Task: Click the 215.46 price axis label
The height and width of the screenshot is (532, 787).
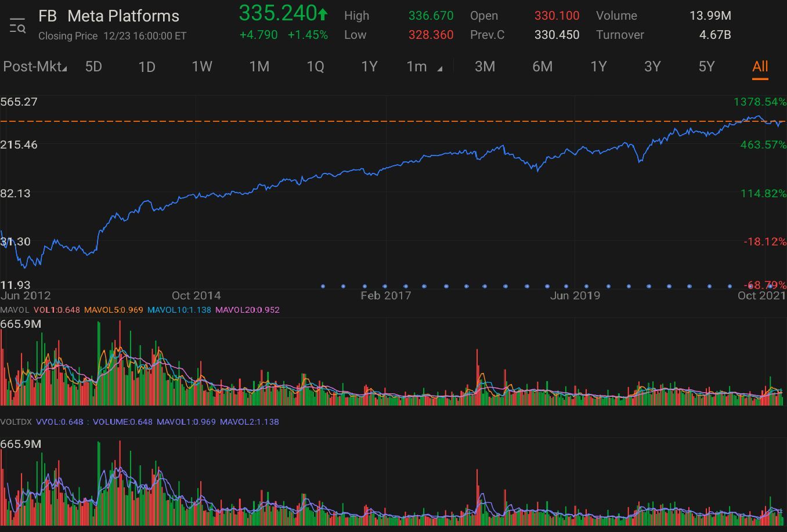Action: click(19, 144)
